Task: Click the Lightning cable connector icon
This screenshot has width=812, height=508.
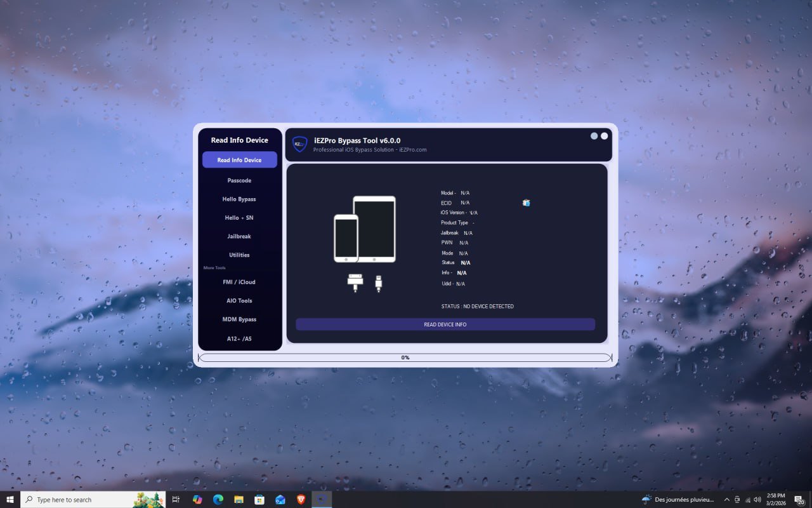Action: tap(379, 283)
